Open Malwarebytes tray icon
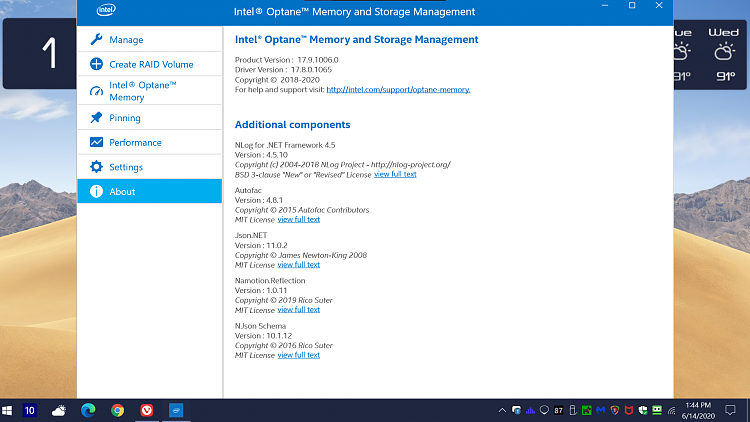 point(601,411)
